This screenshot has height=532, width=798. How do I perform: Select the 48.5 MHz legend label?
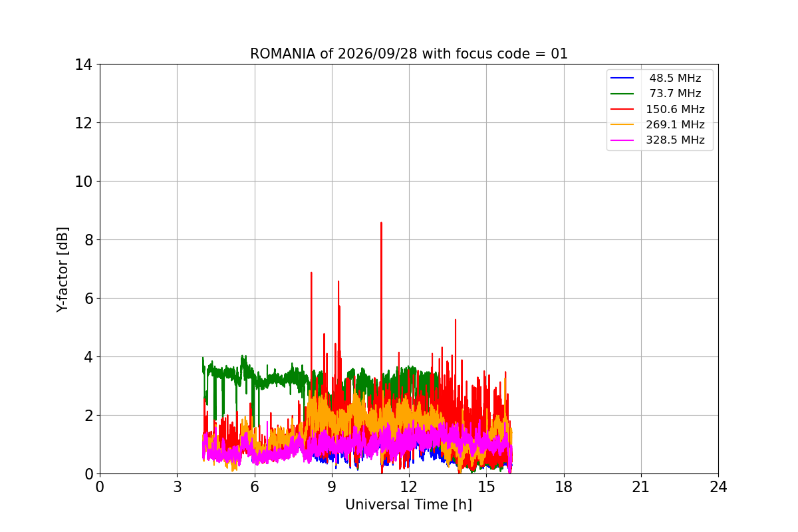coord(675,78)
